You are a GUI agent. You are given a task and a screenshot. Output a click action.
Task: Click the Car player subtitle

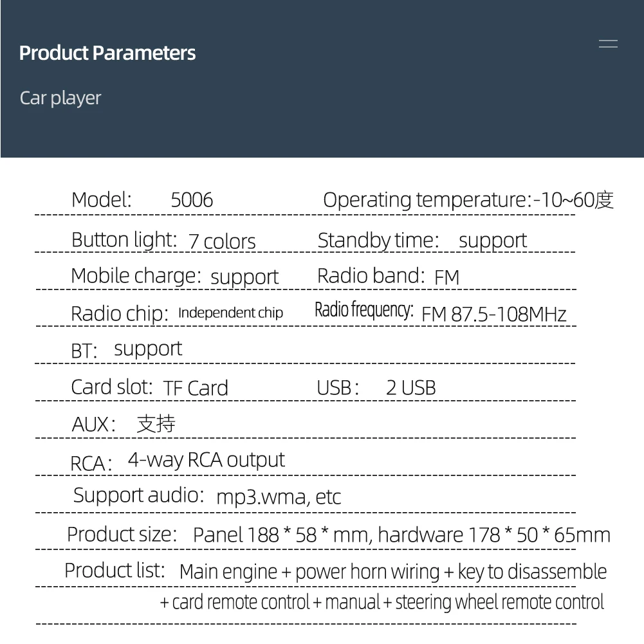pyautogui.click(x=60, y=98)
